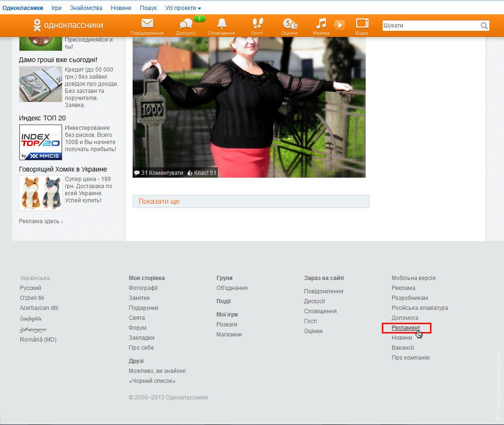The height and width of the screenshot is (425, 504).
Task: Open the Index TOP 20 ad thumbnail
Action: coord(40,142)
